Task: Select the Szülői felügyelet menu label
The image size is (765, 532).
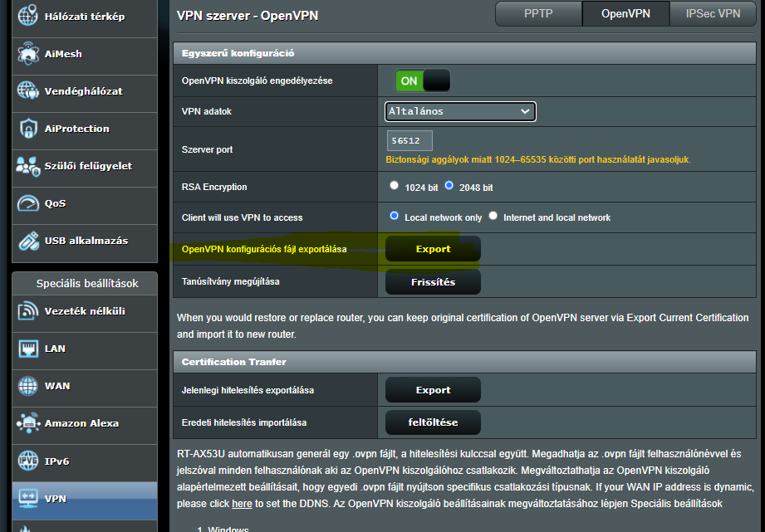Action: (88, 166)
